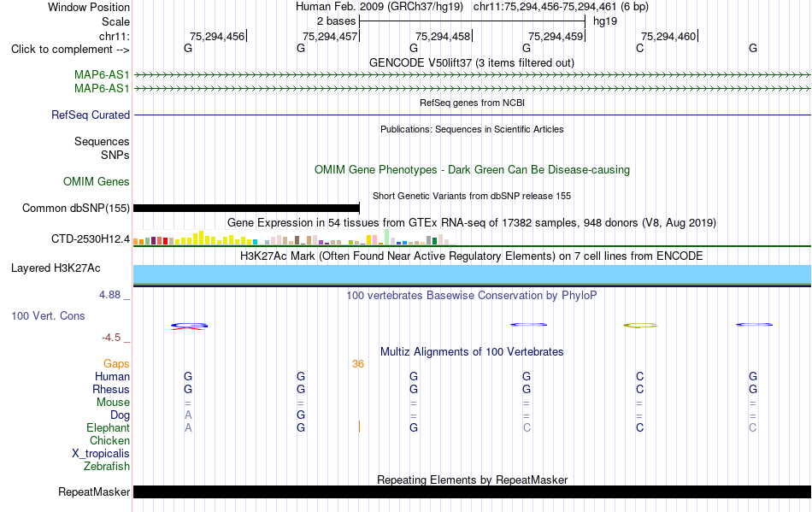Click the Chicken species label
This screenshot has width=812, height=512.
(x=109, y=440)
